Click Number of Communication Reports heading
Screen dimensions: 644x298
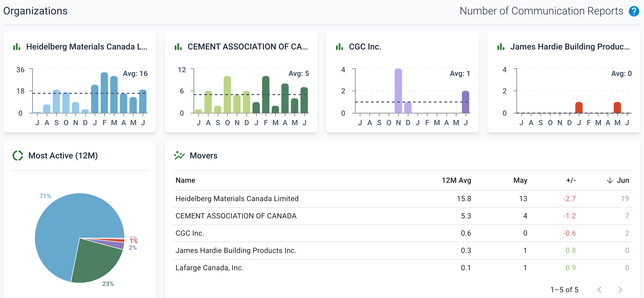542,11
